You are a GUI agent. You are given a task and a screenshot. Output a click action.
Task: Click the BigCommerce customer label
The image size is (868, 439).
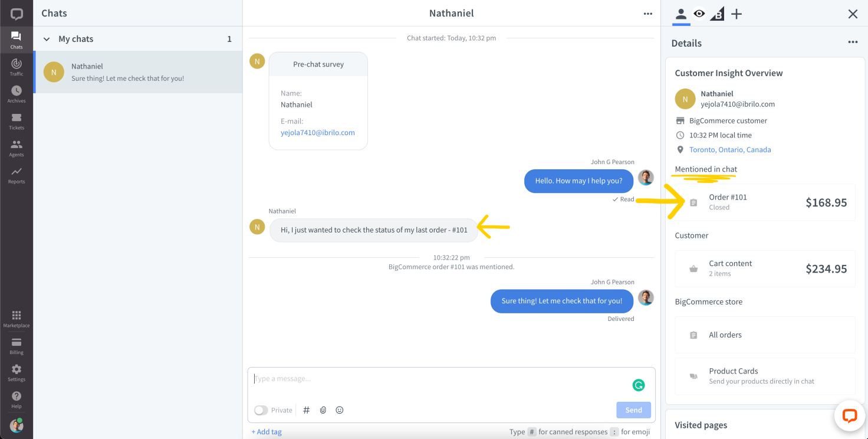[728, 120]
